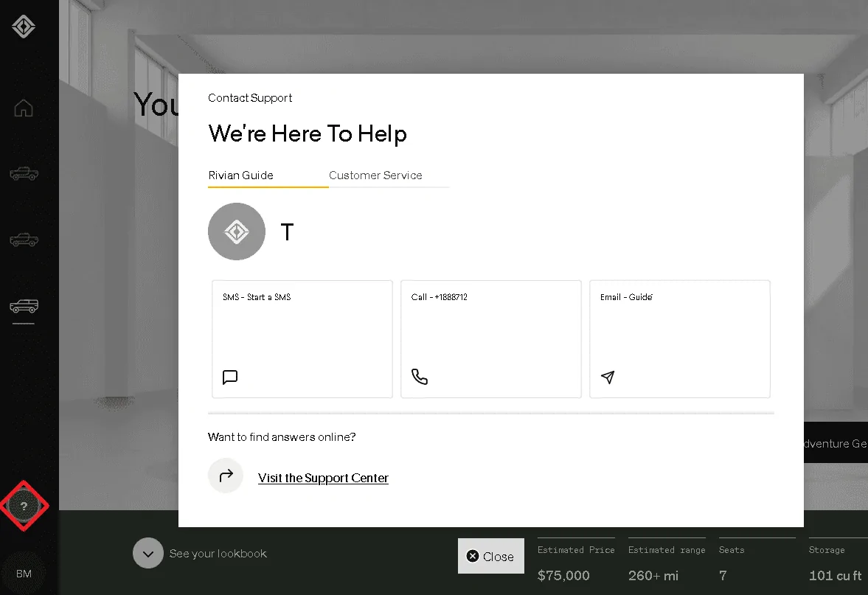Click the See your lookbook label
The image size is (868, 595).
pyautogui.click(x=218, y=554)
